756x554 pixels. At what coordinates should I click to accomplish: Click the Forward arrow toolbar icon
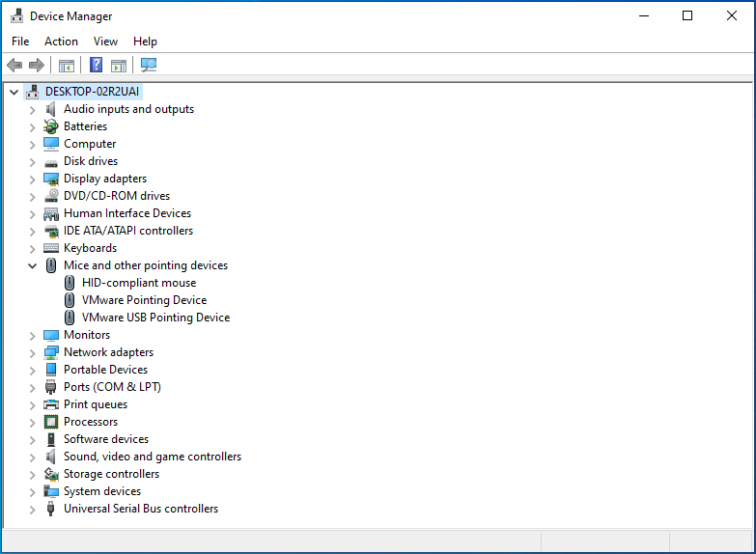pyautogui.click(x=37, y=65)
